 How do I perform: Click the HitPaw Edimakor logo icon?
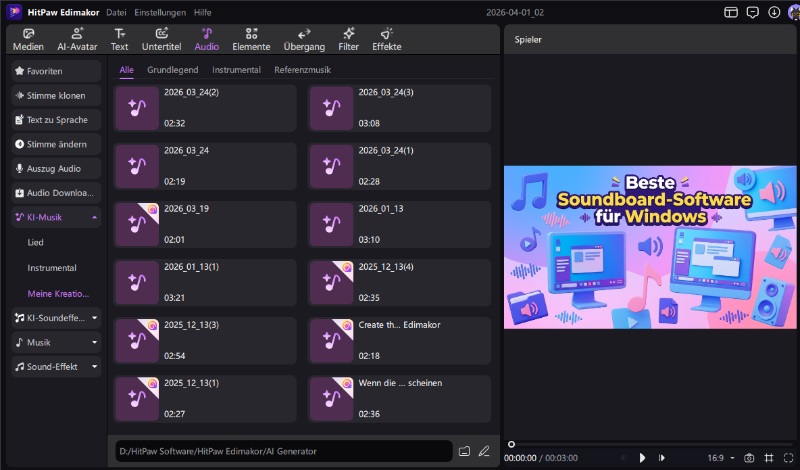click(x=14, y=12)
